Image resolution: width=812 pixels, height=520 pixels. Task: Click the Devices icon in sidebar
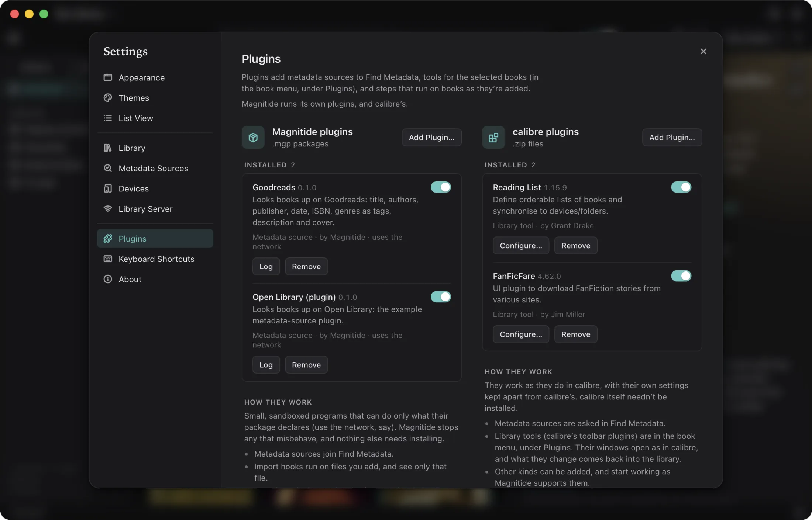(108, 188)
